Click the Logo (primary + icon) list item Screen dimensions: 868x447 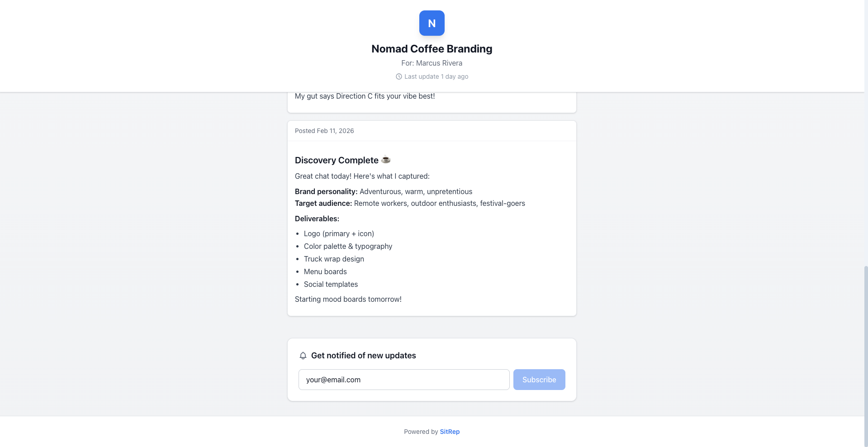coord(339,233)
